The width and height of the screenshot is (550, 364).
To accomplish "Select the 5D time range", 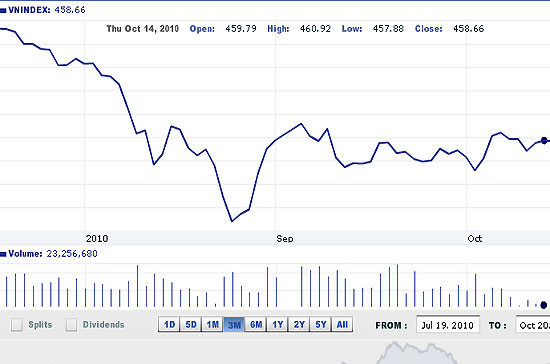I will (191, 324).
